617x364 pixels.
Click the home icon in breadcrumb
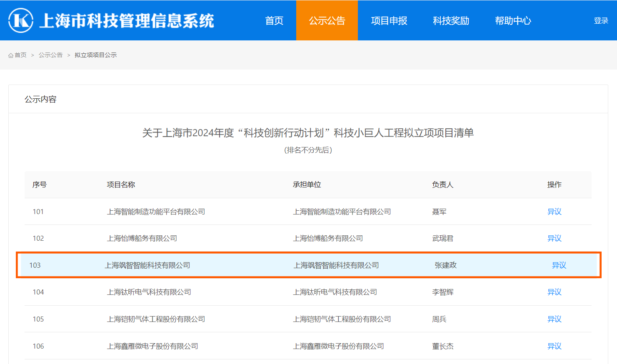(x=11, y=55)
